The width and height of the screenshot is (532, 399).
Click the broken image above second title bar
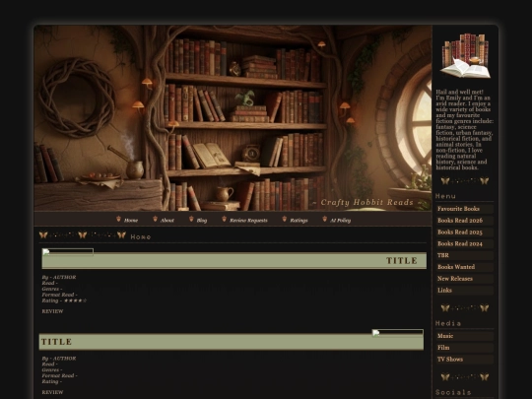(x=398, y=333)
